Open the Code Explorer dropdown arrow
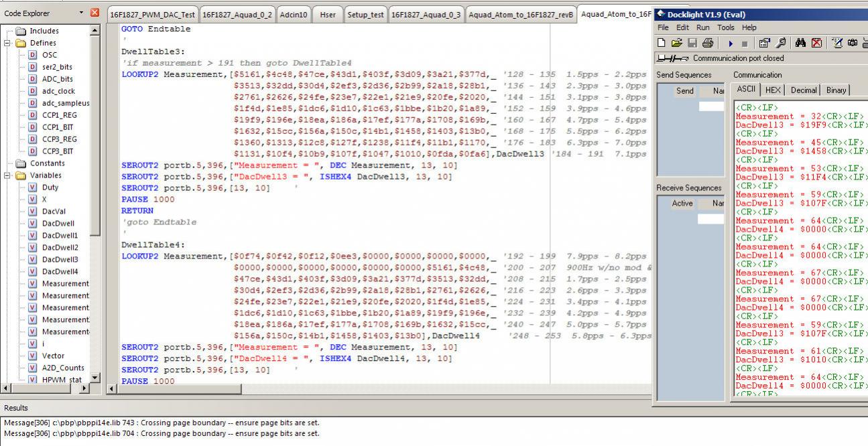868x446 pixels. click(82, 13)
